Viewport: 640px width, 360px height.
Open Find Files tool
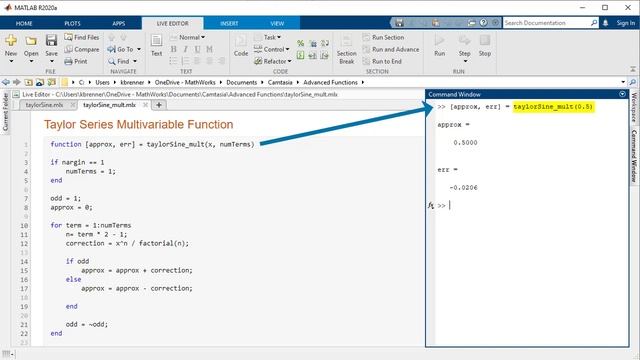click(82, 37)
